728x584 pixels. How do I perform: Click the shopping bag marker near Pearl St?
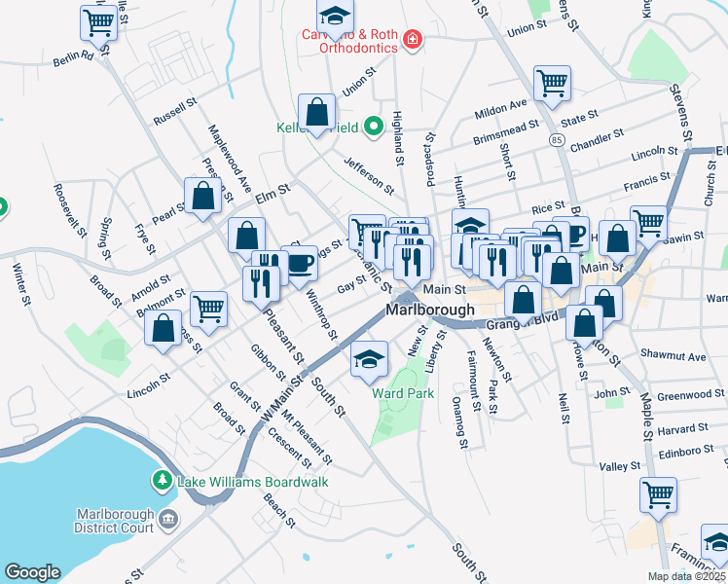[x=202, y=199]
